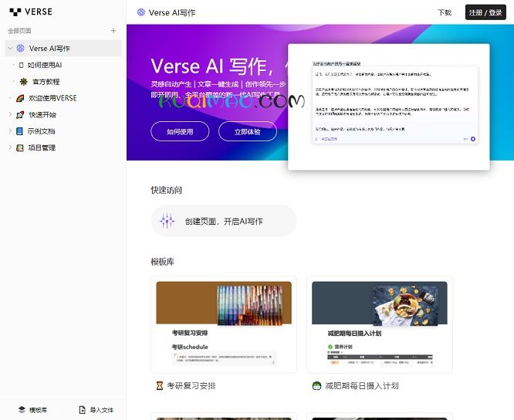Click the blue book icon of 示例文档
This screenshot has height=420, width=514.
[19, 131]
